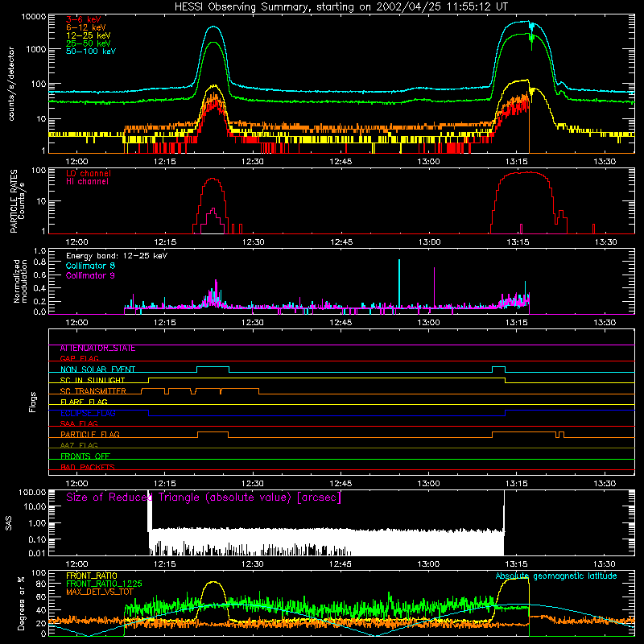Click the Degrees or % axis label

coord(21,603)
